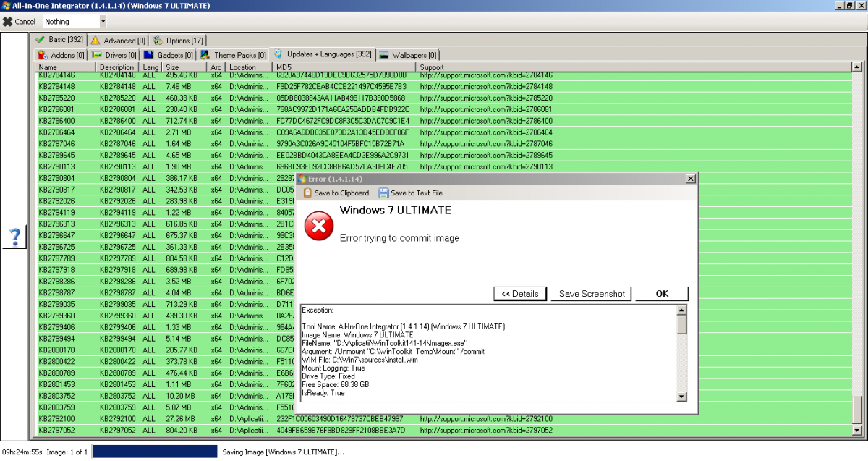Open the "Nothing" dropdown next to Cancel

pos(102,22)
